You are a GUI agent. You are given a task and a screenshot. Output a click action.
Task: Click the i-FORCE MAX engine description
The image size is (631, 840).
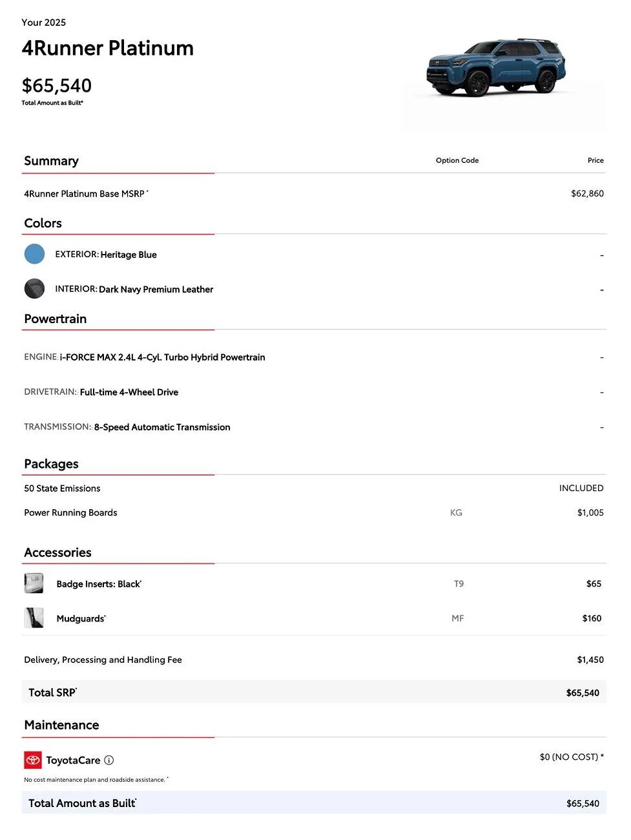point(162,357)
